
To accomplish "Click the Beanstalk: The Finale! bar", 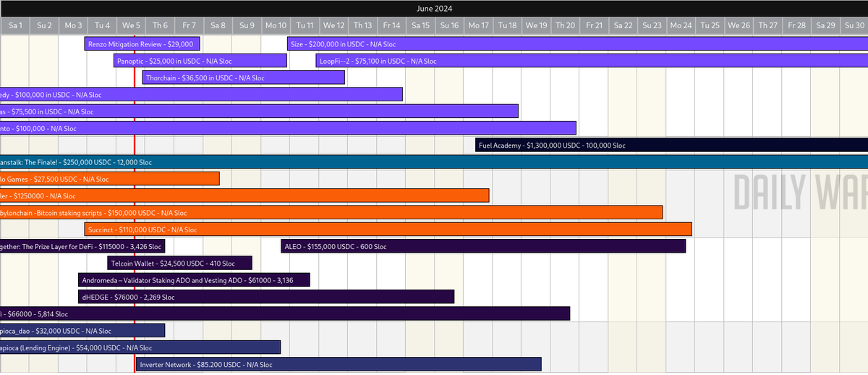I will tap(434, 162).
